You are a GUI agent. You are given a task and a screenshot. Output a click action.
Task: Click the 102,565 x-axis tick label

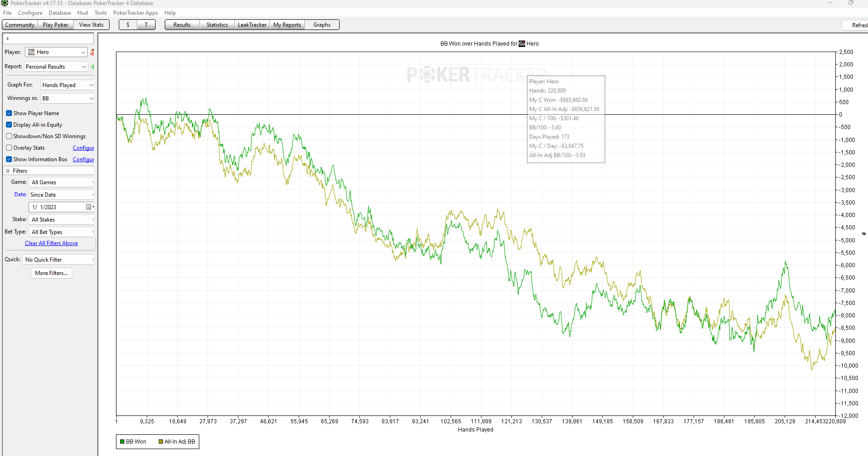[x=451, y=421]
